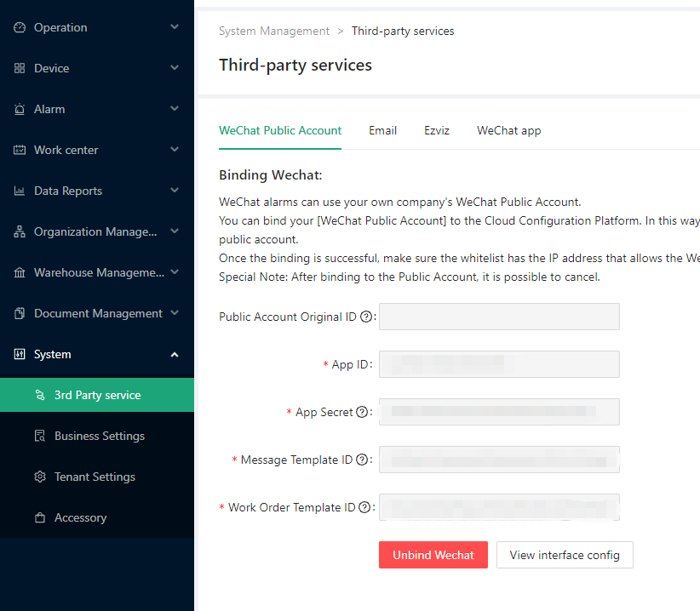Click the Warehouse Management building icon

(20, 272)
